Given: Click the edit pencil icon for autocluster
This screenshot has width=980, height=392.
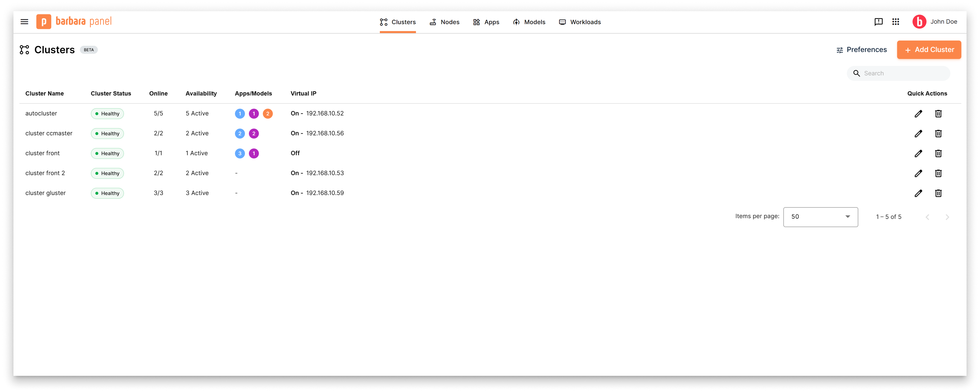Looking at the screenshot, I should coord(919,113).
